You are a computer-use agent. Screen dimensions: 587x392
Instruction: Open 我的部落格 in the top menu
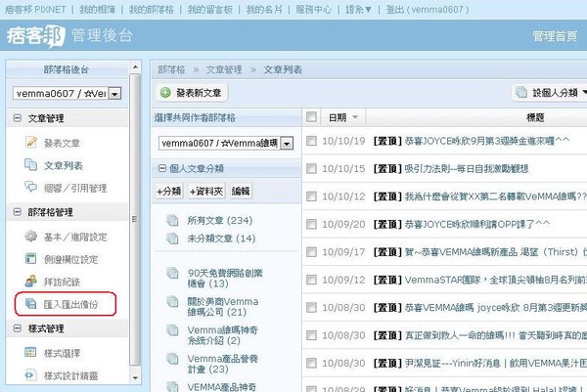click(152, 10)
